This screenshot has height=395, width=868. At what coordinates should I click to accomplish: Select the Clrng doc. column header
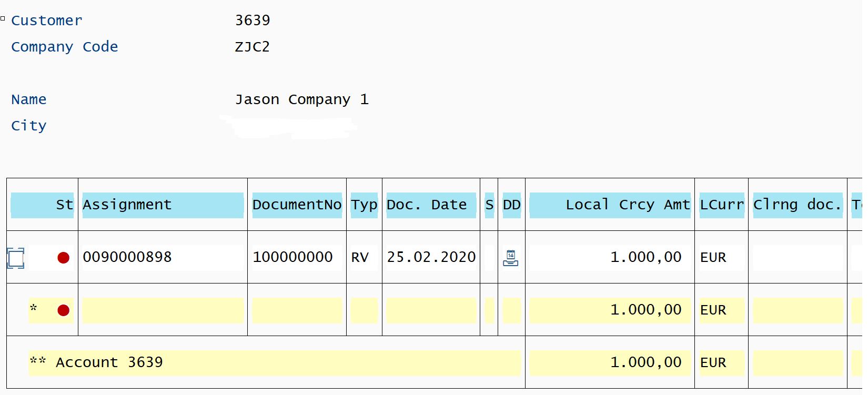(798, 205)
